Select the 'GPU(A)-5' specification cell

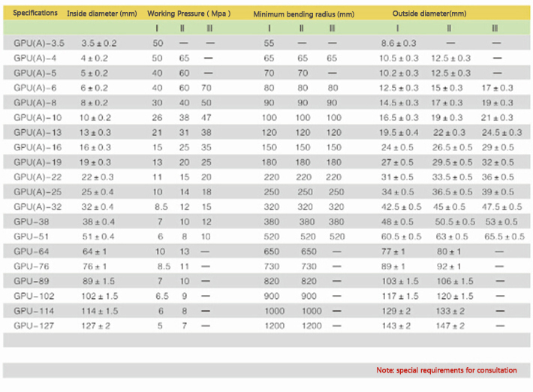(35, 73)
